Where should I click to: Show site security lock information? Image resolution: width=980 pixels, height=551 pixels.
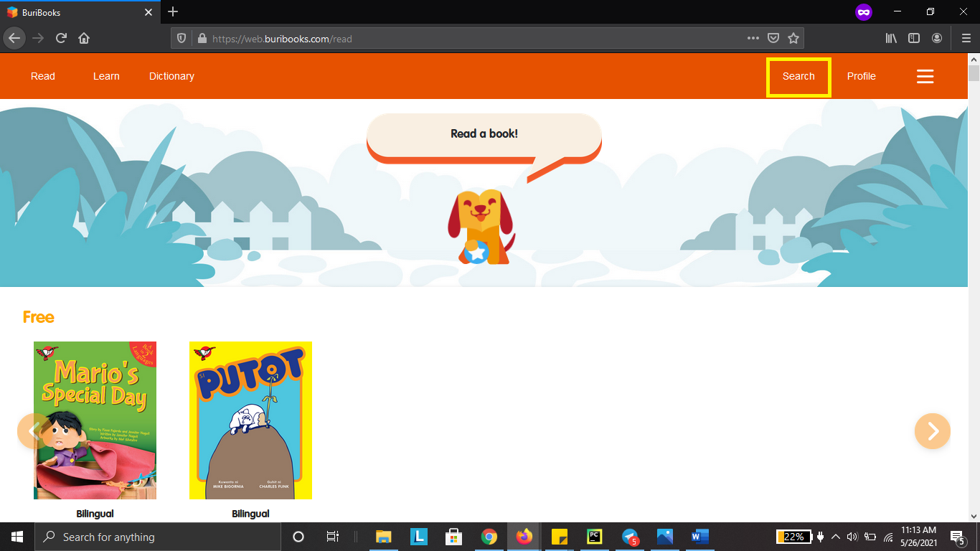pyautogui.click(x=202, y=39)
